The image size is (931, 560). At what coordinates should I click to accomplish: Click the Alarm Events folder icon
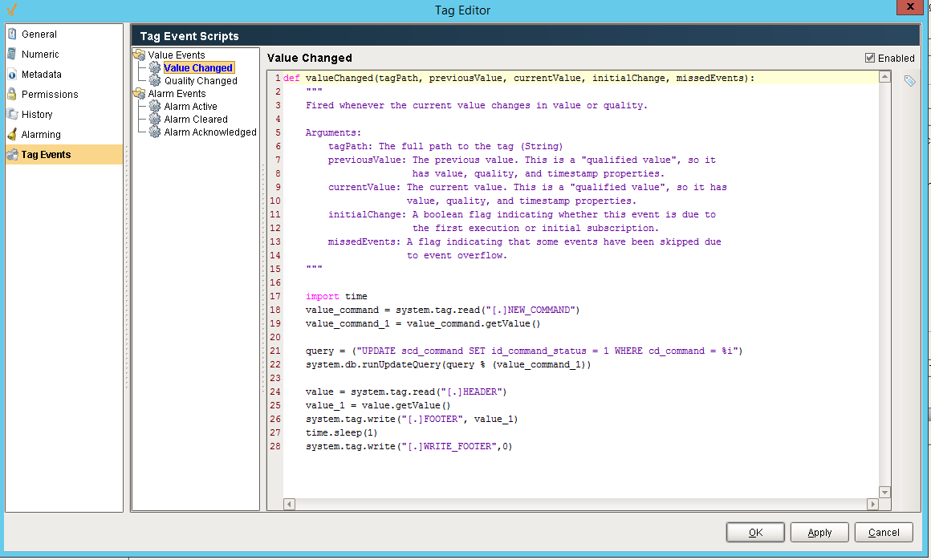(x=140, y=93)
